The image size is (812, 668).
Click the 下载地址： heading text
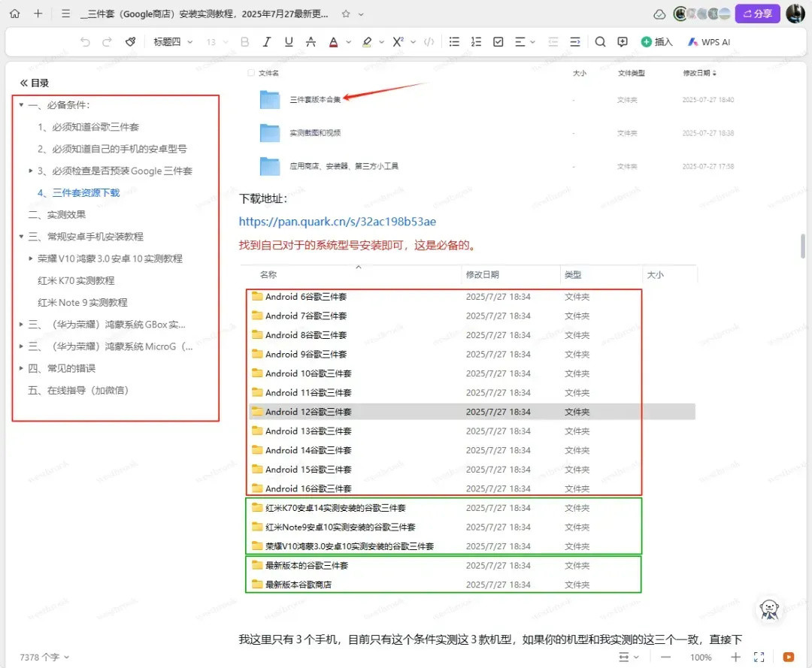point(262,198)
